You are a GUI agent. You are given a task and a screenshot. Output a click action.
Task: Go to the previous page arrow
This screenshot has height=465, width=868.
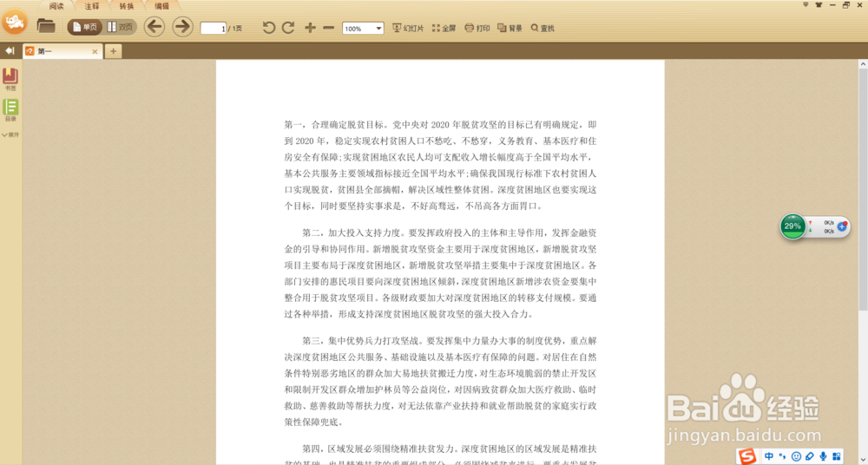click(x=155, y=27)
